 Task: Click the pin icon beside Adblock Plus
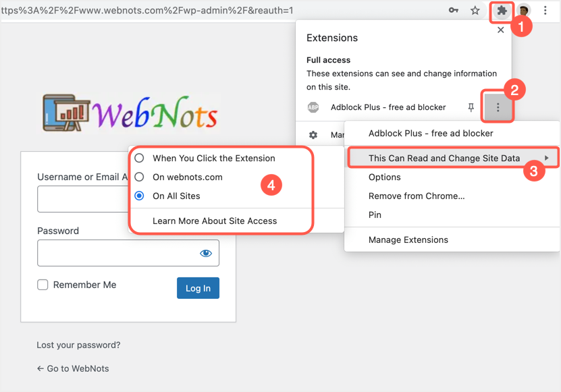[471, 108]
